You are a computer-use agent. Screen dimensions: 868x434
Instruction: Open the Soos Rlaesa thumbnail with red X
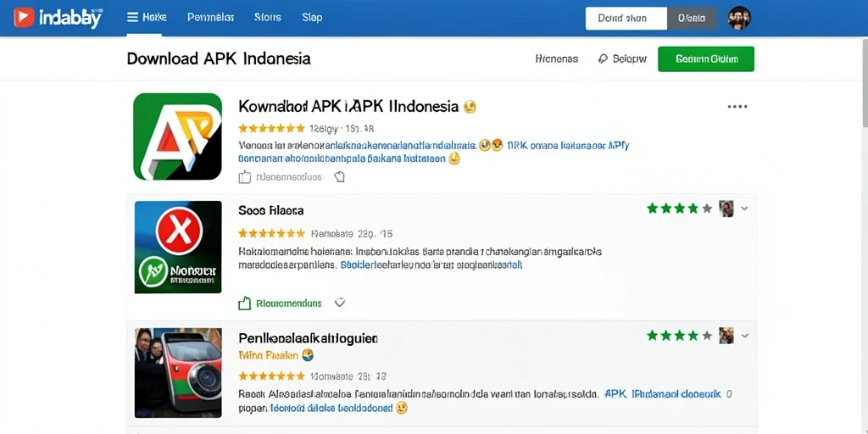coord(178,247)
